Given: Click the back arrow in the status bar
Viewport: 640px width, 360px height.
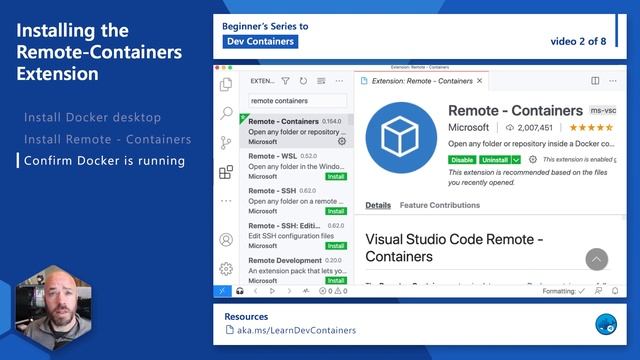Looking at the screenshot, I should click(x=256, y=291).
